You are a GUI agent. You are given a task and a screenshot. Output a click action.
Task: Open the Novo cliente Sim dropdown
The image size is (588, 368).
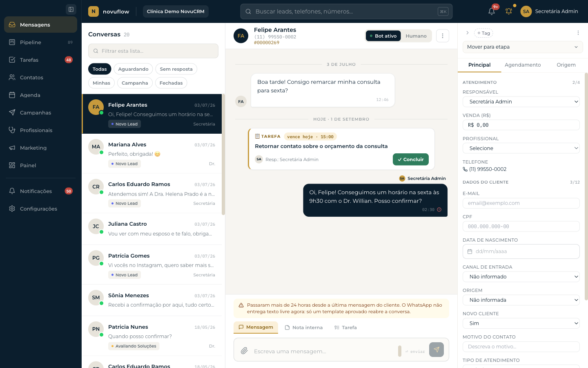click(521, 323)
